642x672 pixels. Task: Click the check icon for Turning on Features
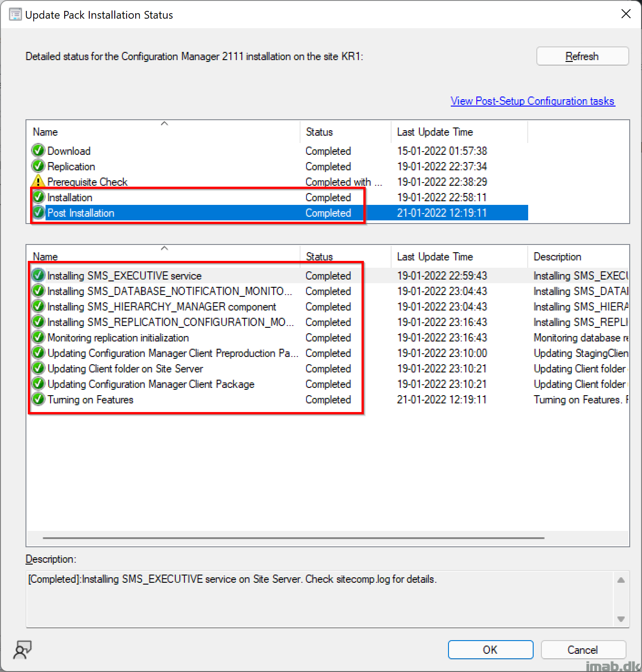click(38, 399)
